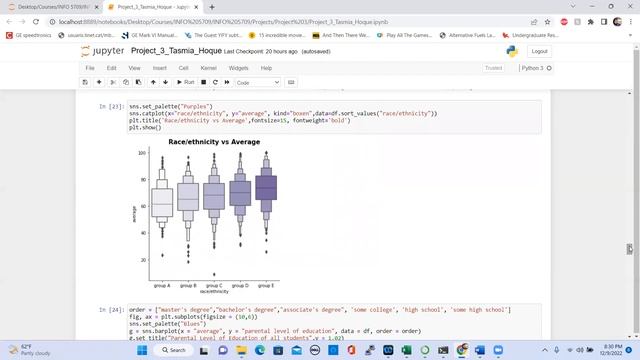This screenshot has width=640, height=360.
Task: Move selected cell up arrow
Action: 153,82
